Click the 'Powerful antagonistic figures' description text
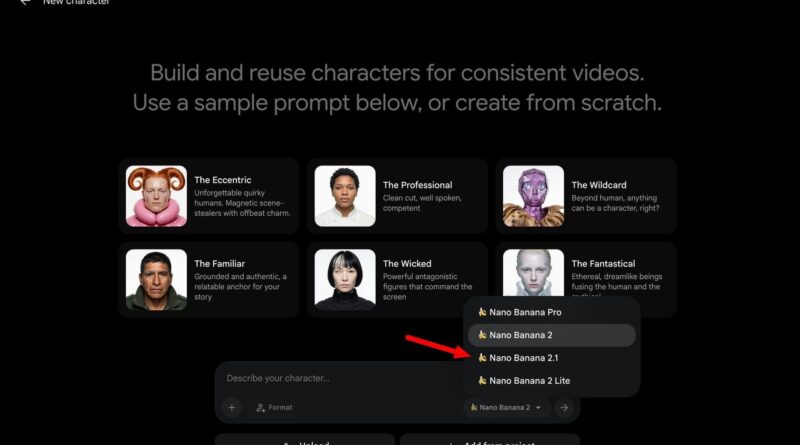This screenshot has width=800, height=445. pyautogui.click(x=428, y=287)
